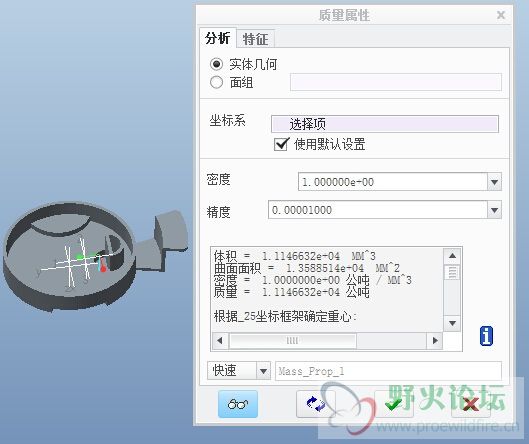The image size is (529, 444).
Task: Click the blue arrows repeat analysis icon
Action: pyautogui.click(x=316, y=404)
